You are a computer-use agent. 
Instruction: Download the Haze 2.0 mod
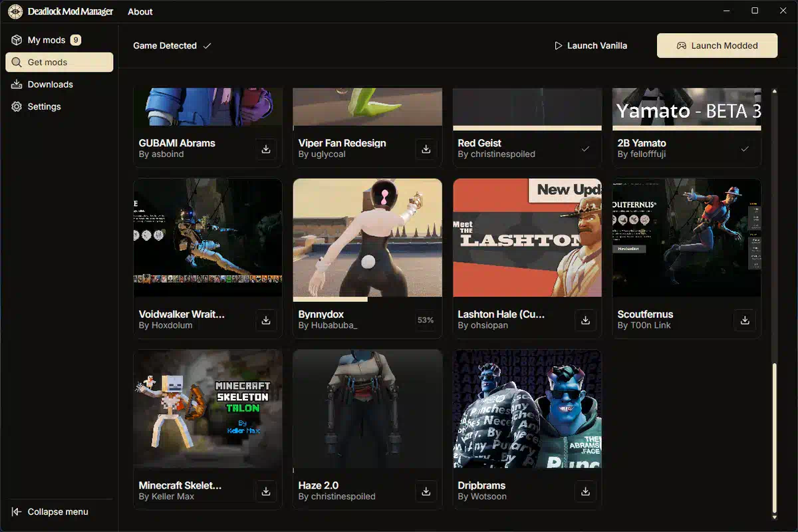coord(426,491)
